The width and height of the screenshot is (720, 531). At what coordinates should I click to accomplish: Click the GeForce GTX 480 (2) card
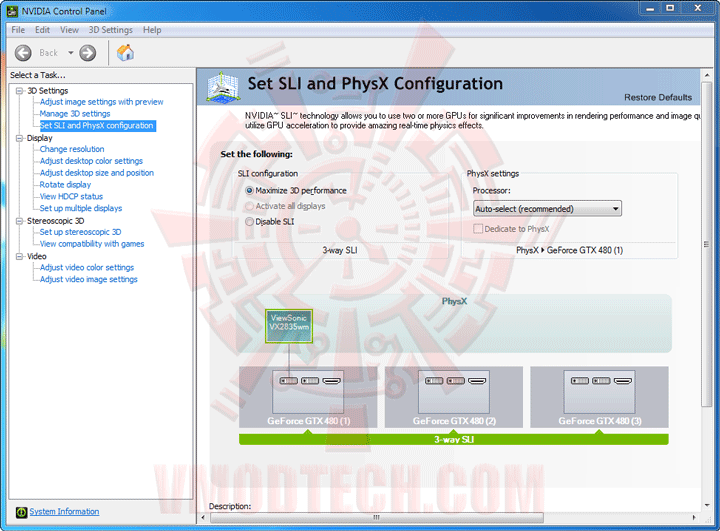(454, 397)
